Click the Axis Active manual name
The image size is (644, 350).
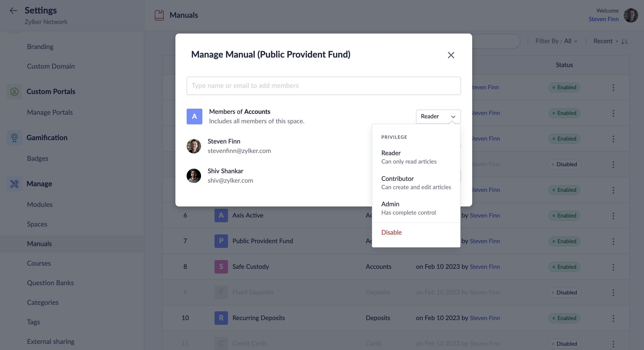[248, 215]
